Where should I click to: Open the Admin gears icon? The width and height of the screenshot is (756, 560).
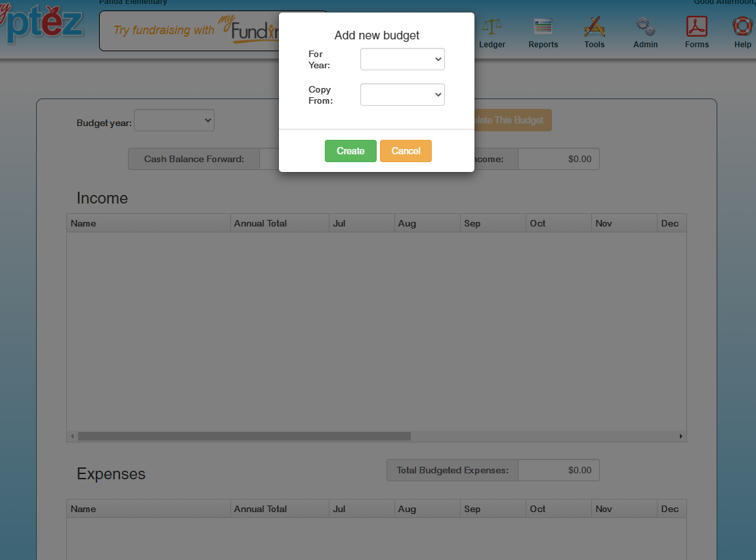point(645,28)
